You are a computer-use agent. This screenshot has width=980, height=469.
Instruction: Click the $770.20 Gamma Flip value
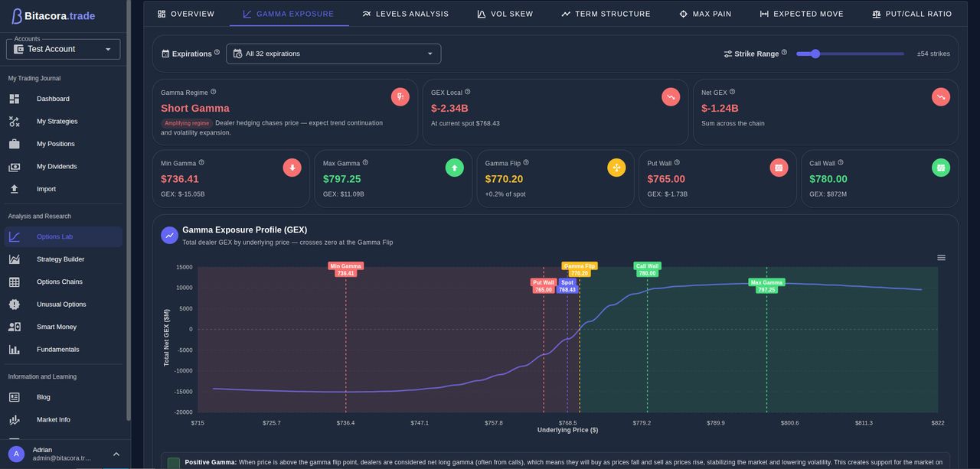pos(505,179)
